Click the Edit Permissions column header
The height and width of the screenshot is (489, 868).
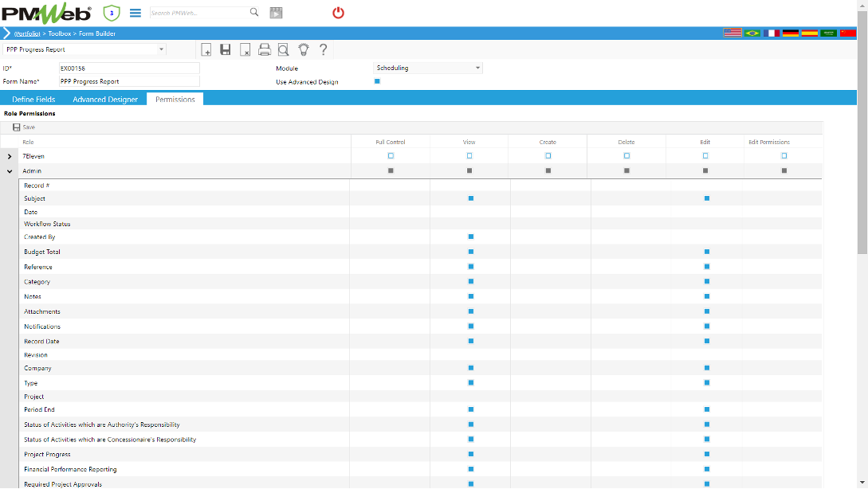pyautogui.click(x=769, y=143)
